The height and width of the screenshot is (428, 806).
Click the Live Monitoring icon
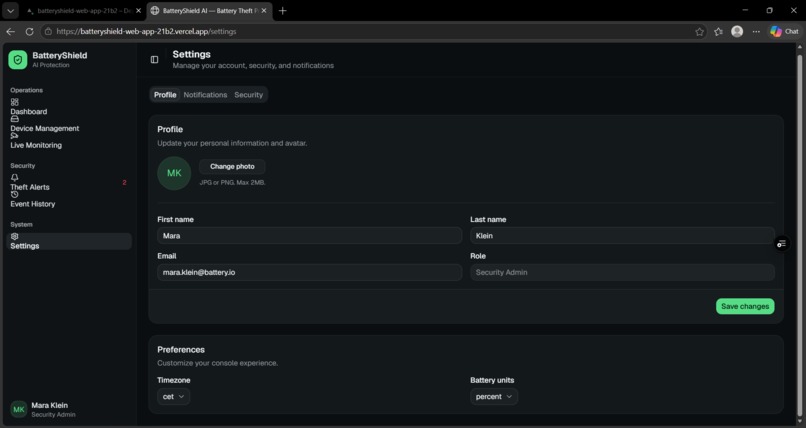[x=14, y=136]
